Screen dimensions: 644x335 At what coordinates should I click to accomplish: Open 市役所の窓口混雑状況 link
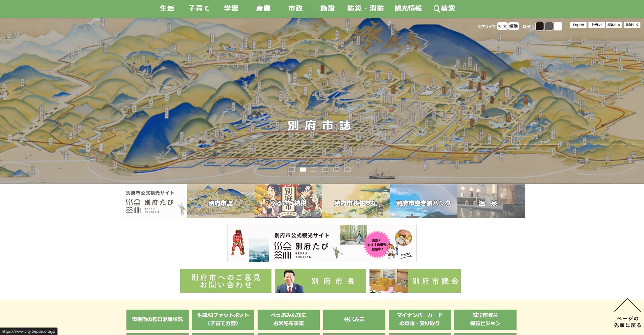click(x=158, y=319)
